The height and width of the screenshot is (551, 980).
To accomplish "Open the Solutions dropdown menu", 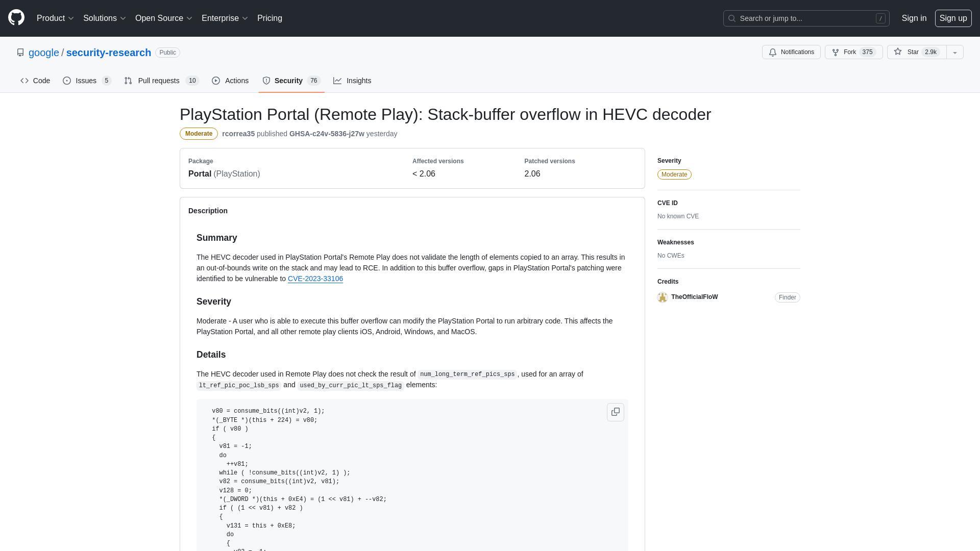I will 104,18.
